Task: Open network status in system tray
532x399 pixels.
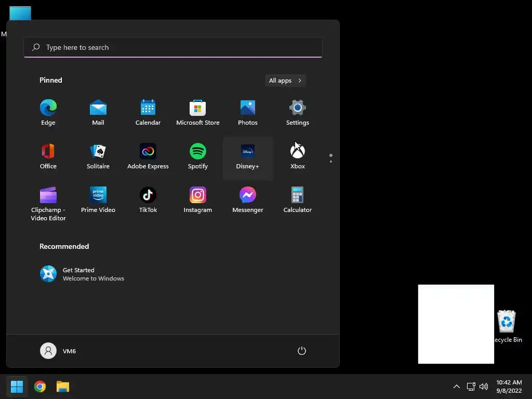Action: point(471,387)
